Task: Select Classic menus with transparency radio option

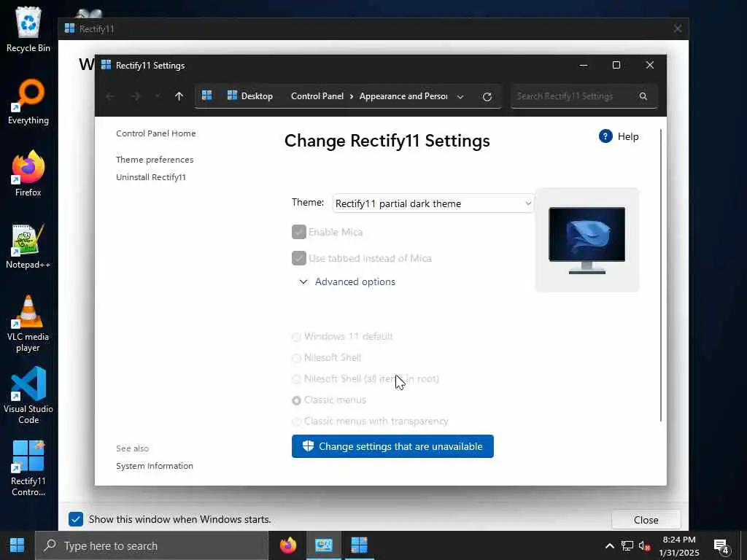Action: coord(296,422)
